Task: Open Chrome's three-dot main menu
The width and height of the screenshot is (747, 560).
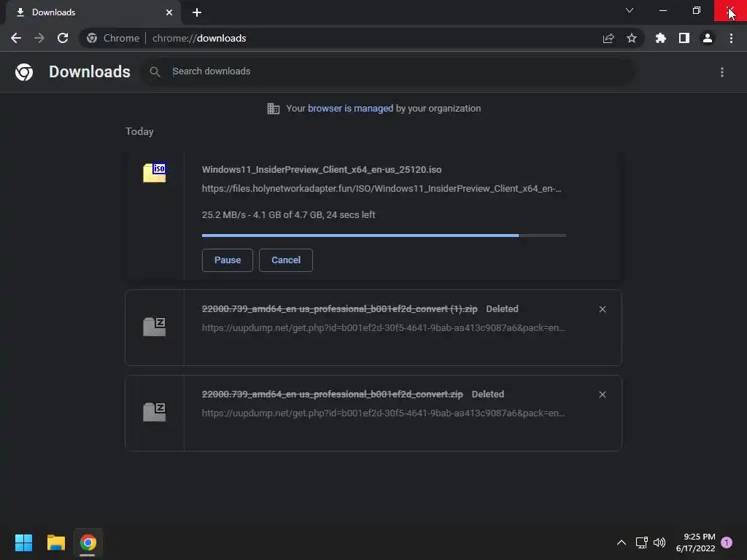Action: click(x=731, y=38)
